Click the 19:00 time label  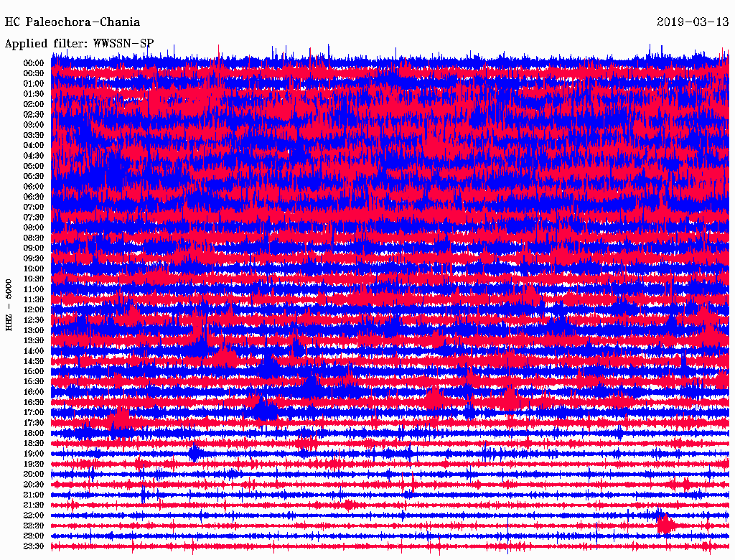click(34, 454)
